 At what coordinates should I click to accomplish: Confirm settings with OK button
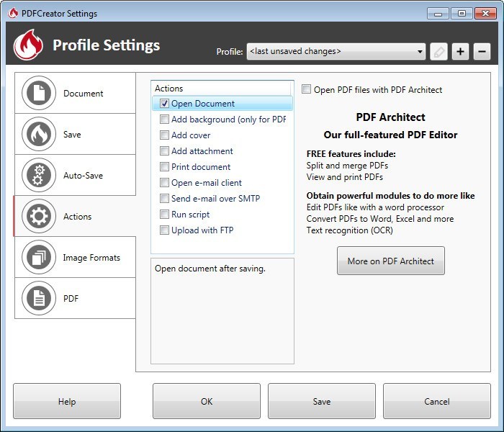coord(207,401)
